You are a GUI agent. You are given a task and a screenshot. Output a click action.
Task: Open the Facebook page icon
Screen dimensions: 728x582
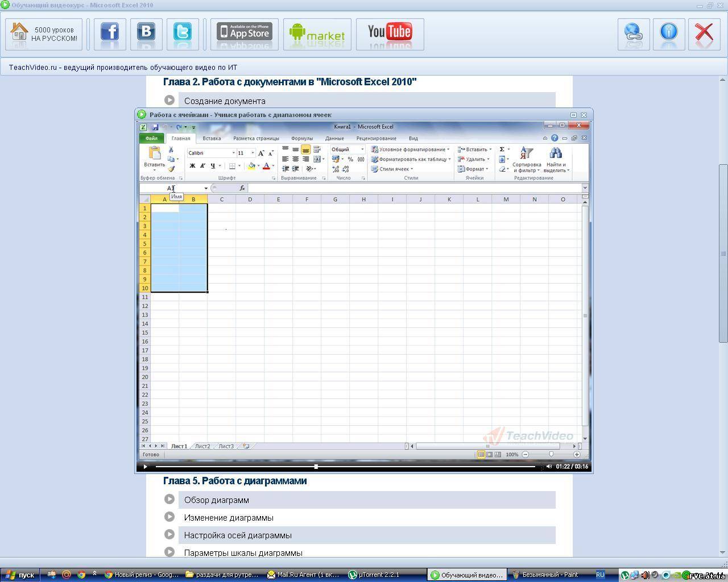pyautogui.click(x=110, y=35)
